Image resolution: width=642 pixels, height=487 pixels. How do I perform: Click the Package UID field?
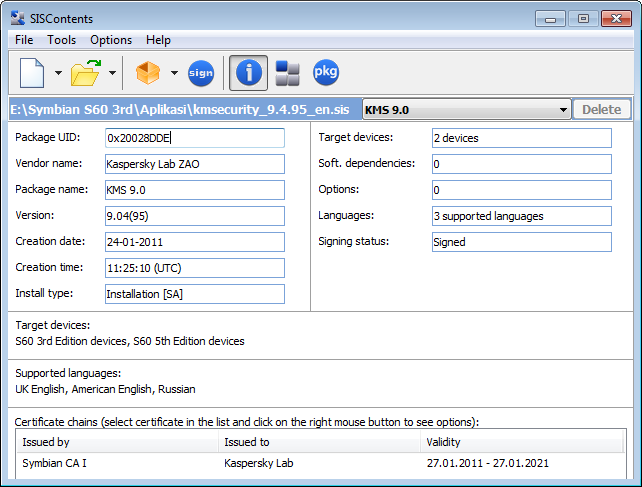coord(195,138)
